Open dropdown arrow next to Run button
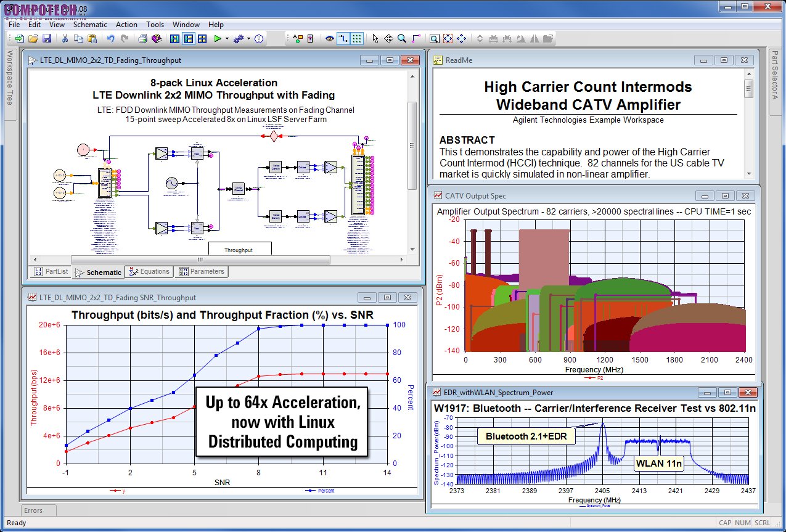This screenshot has height=532, width=786. coord(227,39)
